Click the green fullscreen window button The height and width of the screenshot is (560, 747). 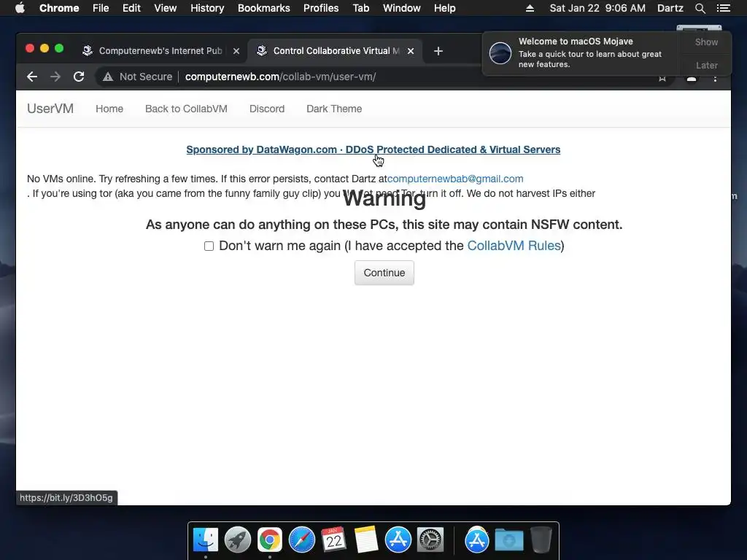[x=59, y=48]
